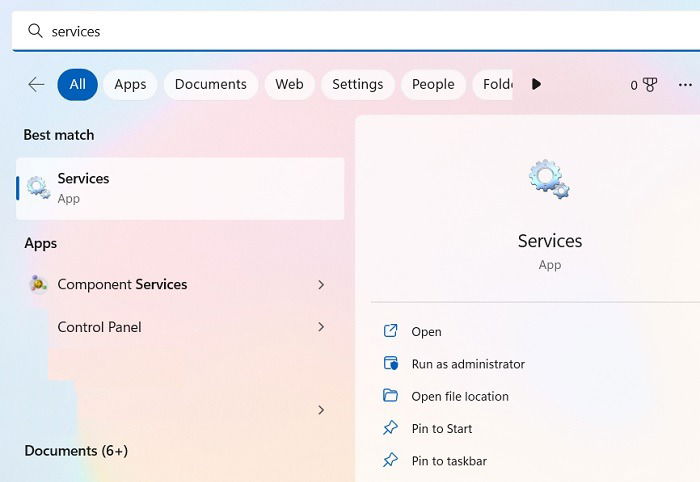The image size is (700, 482).
Task: Expand Component Services chevron
Action: click(x=321, y=285)
